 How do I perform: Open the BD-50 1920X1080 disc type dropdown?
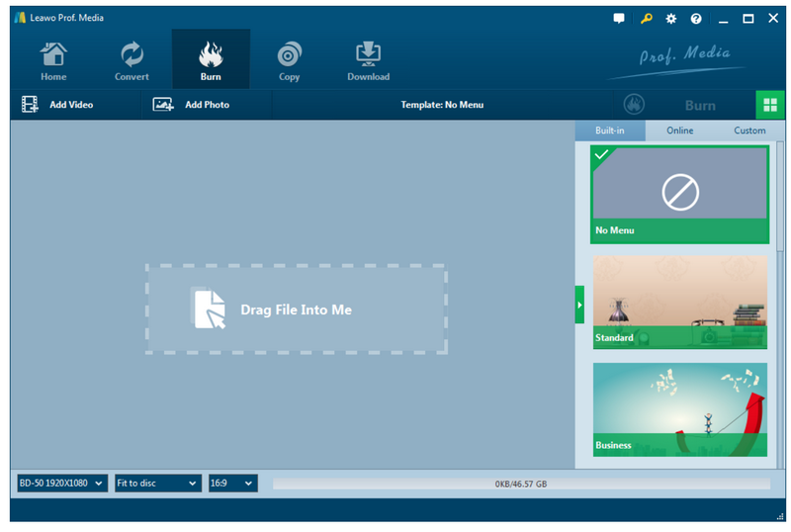point(61,483)
